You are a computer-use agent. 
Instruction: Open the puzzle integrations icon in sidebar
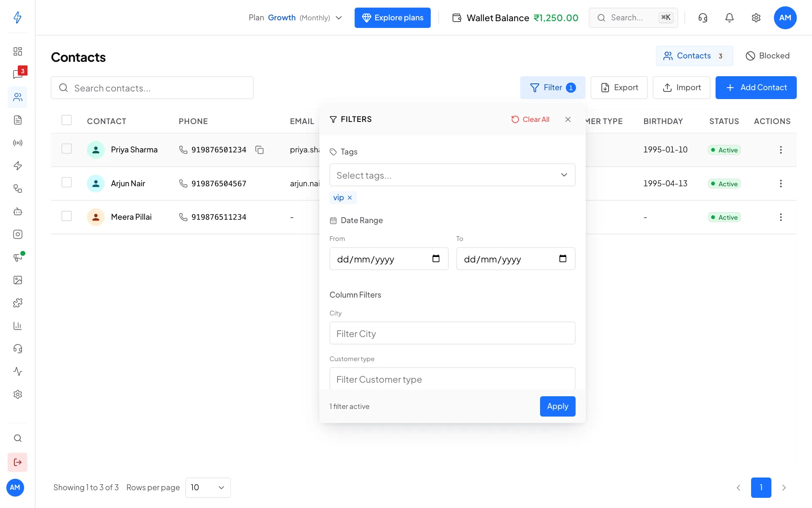point(17,303)
